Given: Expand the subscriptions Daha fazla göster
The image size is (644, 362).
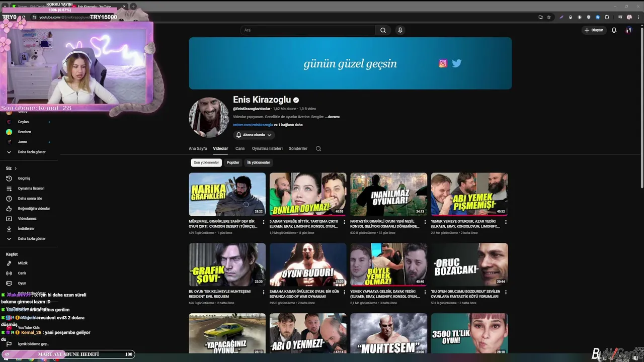Looking at the screenshot, I should click(31, 152).
